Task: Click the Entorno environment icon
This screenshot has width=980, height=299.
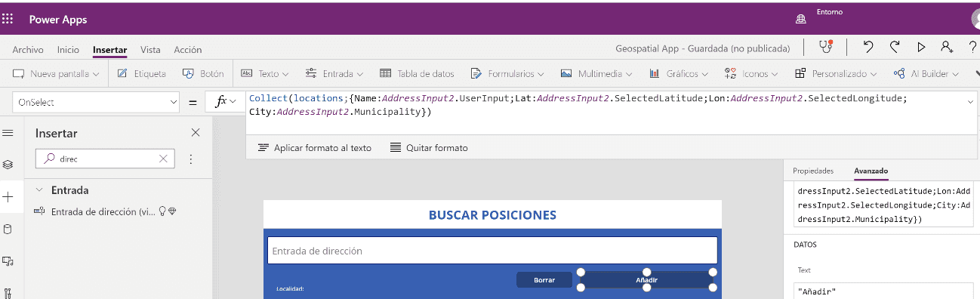Action: (x=800, y=20)
